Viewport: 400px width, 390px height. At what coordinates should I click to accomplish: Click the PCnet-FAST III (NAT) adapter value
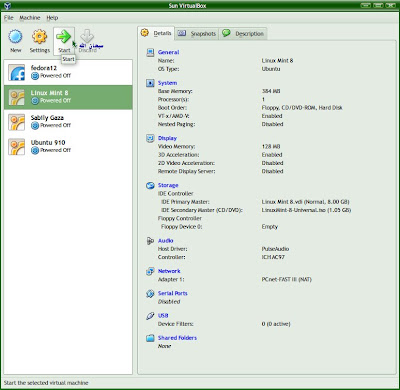click(287, 280)
